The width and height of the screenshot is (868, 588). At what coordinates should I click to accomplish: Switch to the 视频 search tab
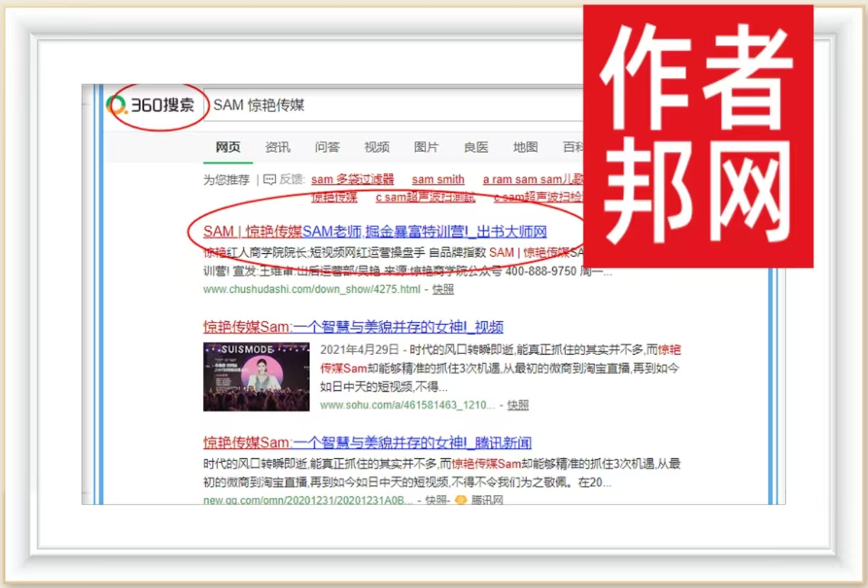pos(377,148)
